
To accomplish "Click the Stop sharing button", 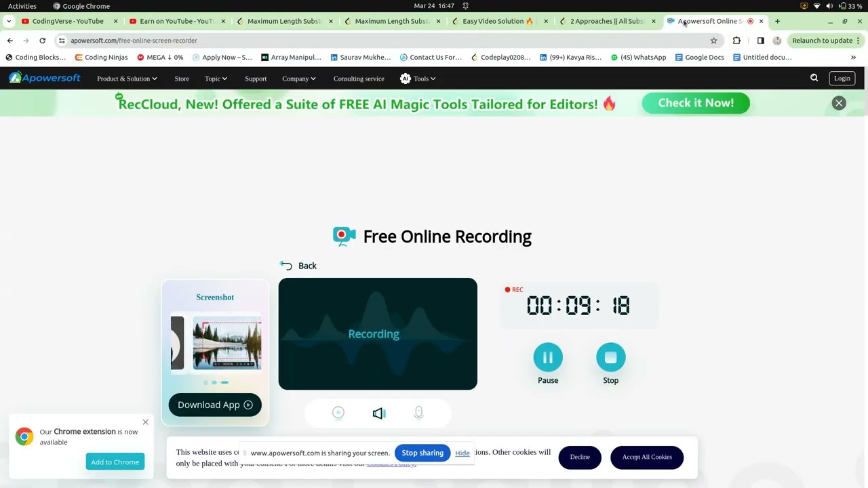I will 422,453.
